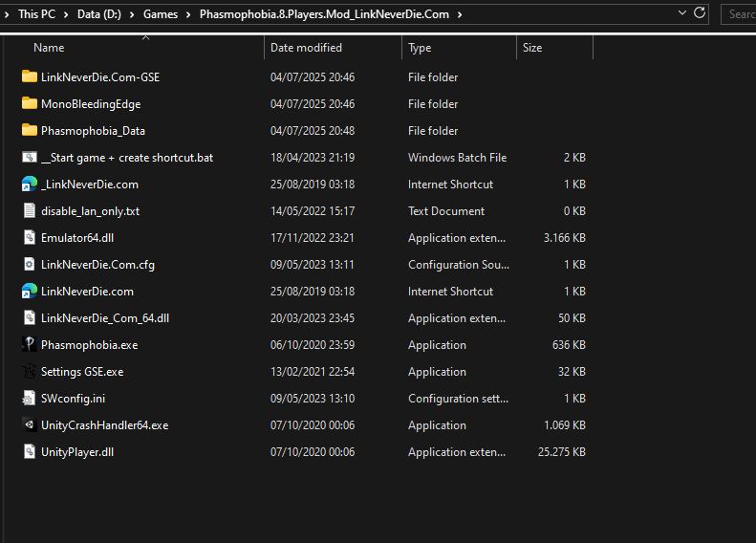Viewport: 756px width, 543px height.
Task: Click the Phasmophobia.exe application icon
Action: (x=30, y=345)
